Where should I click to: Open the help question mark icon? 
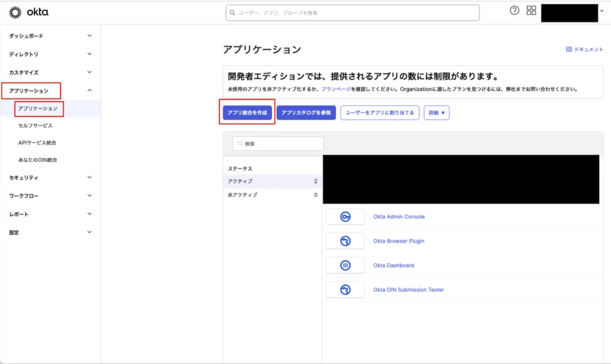tap(514, 11)
